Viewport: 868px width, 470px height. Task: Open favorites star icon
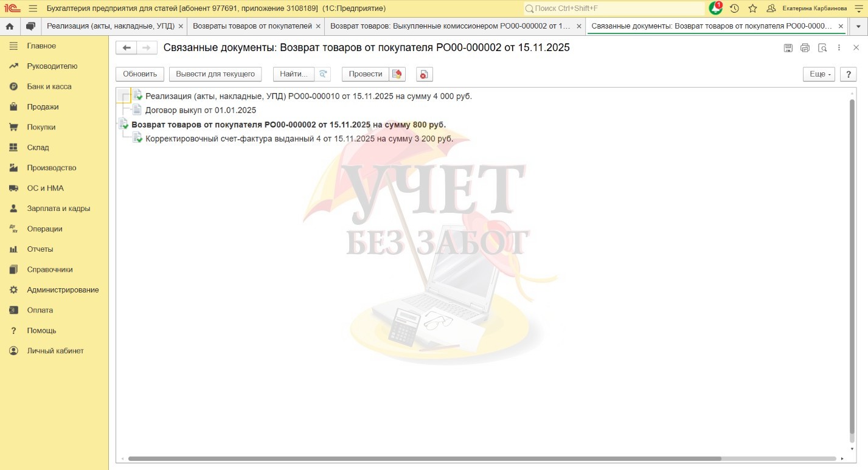[x=752, y=9]
